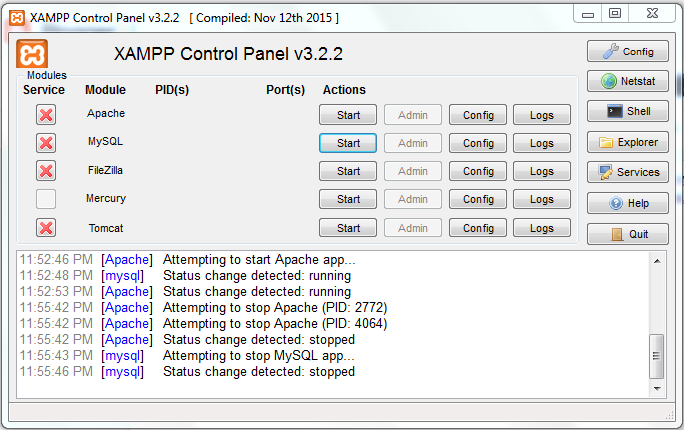Click the MySQL module name label

(x=106, y=142)
